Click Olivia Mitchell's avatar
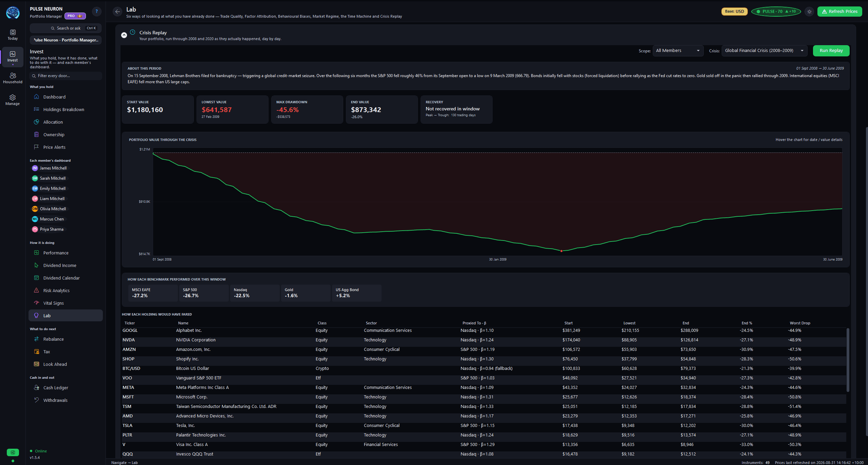The image size is (868, 465). point(35,209)
